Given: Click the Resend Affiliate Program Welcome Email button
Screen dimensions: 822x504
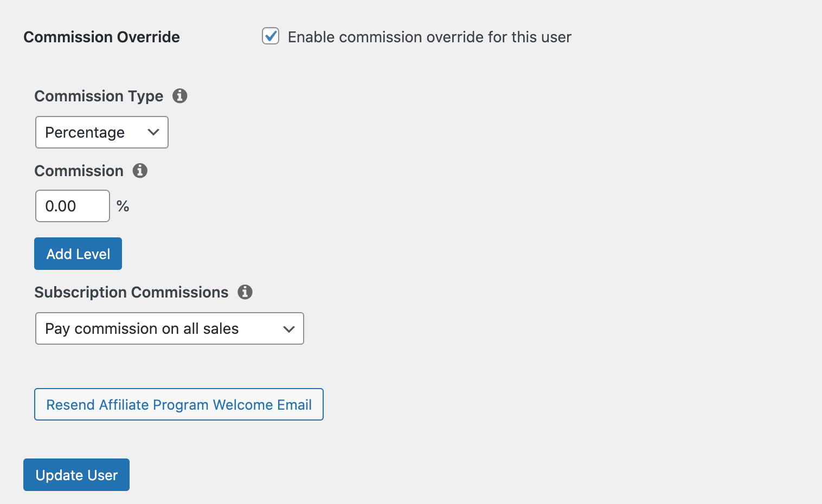Looking at the screenshot, I should coord(179,404).
